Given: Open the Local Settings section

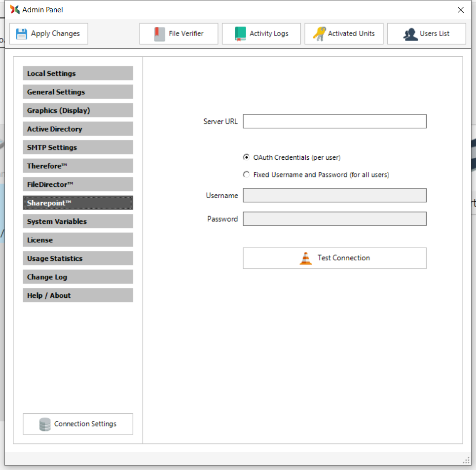Looking at the screenshot, I should pyautogui.click(x=78, y=73).
